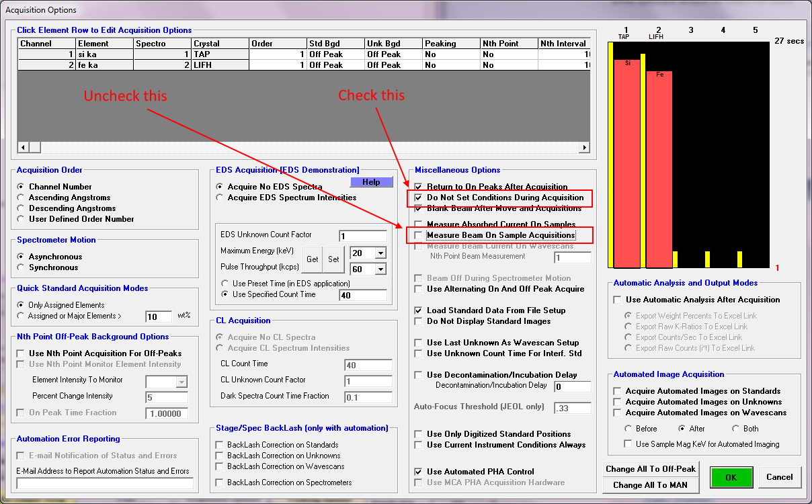Enable Use Automated PHA Control checkbox
Viewport: 812px width, 504px height.
(419, 472)
